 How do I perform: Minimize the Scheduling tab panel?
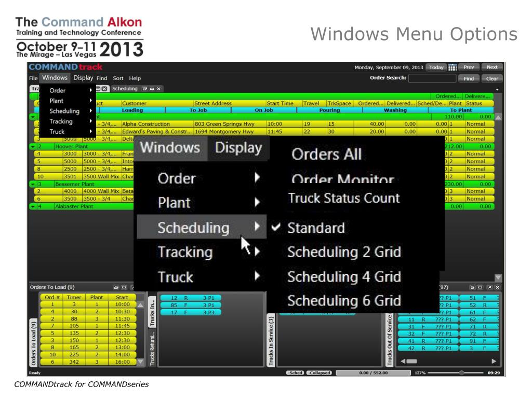click(x=152, y=88)
